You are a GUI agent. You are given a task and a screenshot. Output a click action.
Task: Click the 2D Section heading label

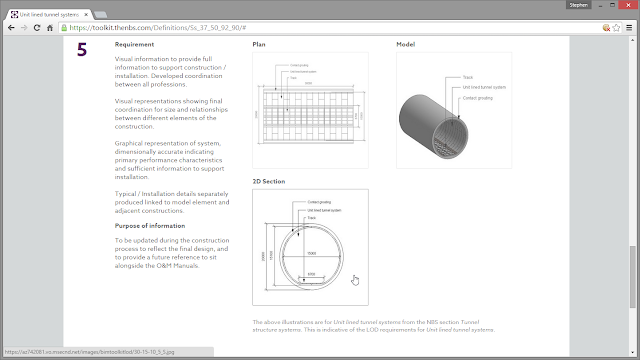(269, 182)
